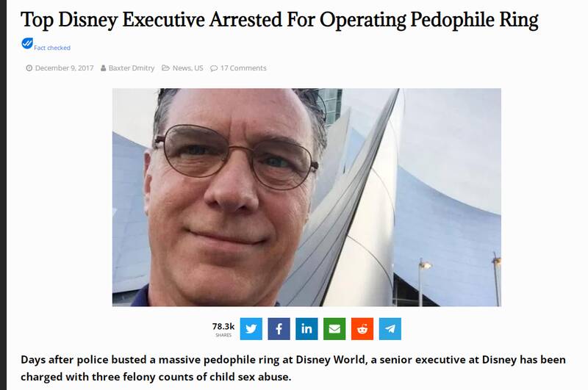Image resolution: width=588 pixels, height=390 pixels.
Task: Share article via Telegram icon
Action: point(390,329)
